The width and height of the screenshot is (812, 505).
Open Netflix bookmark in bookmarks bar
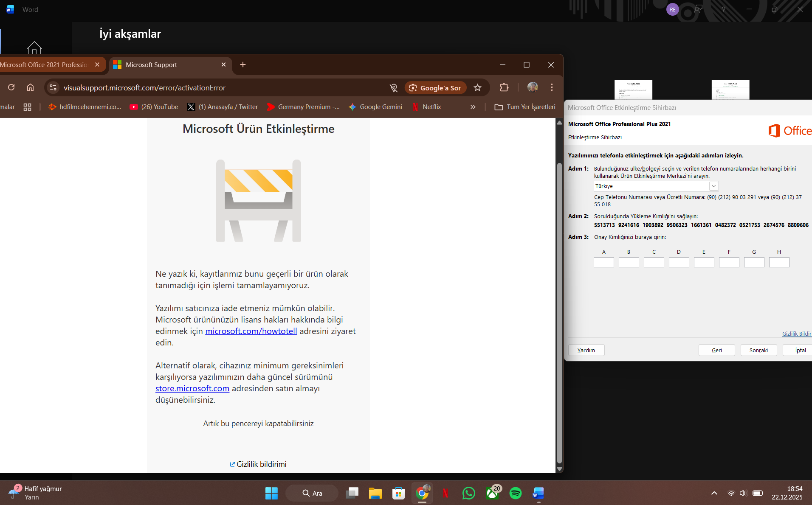click(427, 107)
